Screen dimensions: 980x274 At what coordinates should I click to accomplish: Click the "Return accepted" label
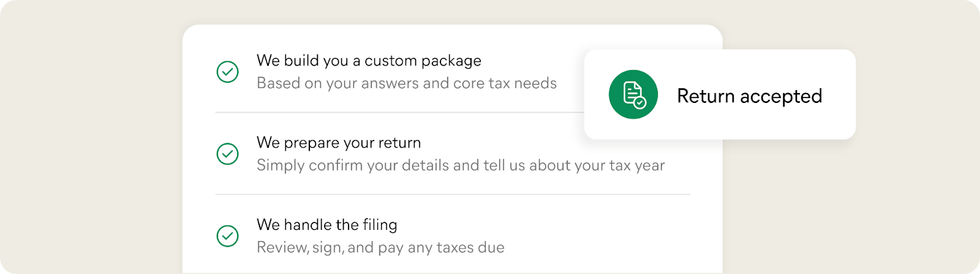pyautogui.click(x=749, y=96)
